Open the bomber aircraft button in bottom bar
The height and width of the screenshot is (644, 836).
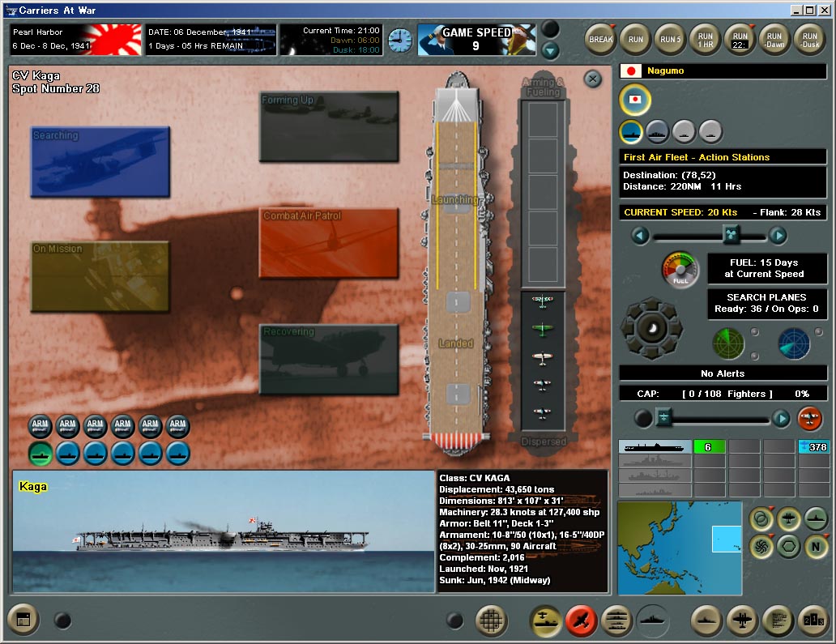tap(742, 620)
